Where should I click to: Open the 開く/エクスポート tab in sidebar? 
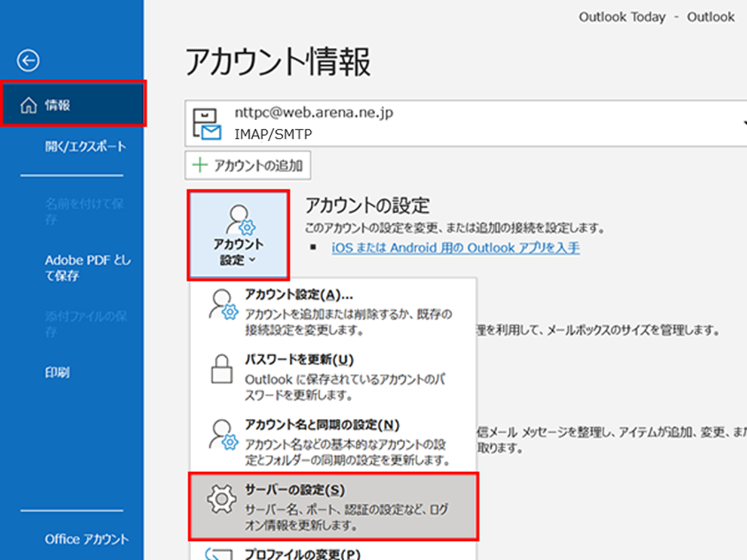tap(85, 146)
